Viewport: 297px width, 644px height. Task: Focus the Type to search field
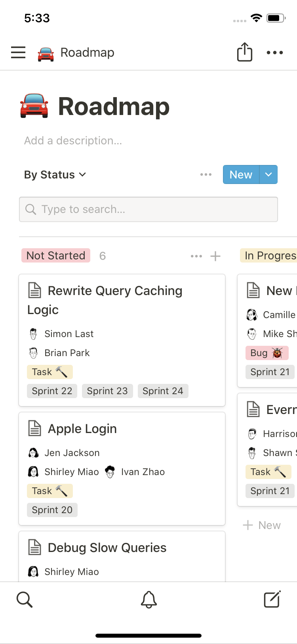[x=148, y=209]
